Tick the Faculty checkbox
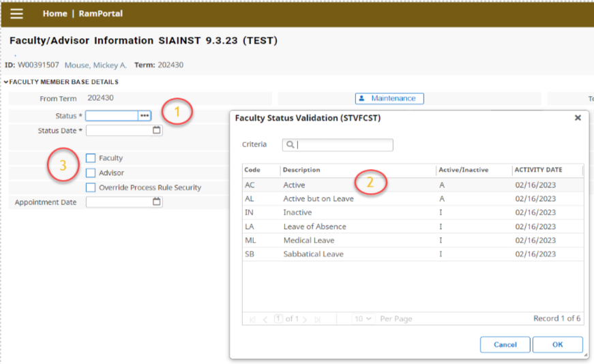Viewport: 594px width, 364px height. click(91, 158)
